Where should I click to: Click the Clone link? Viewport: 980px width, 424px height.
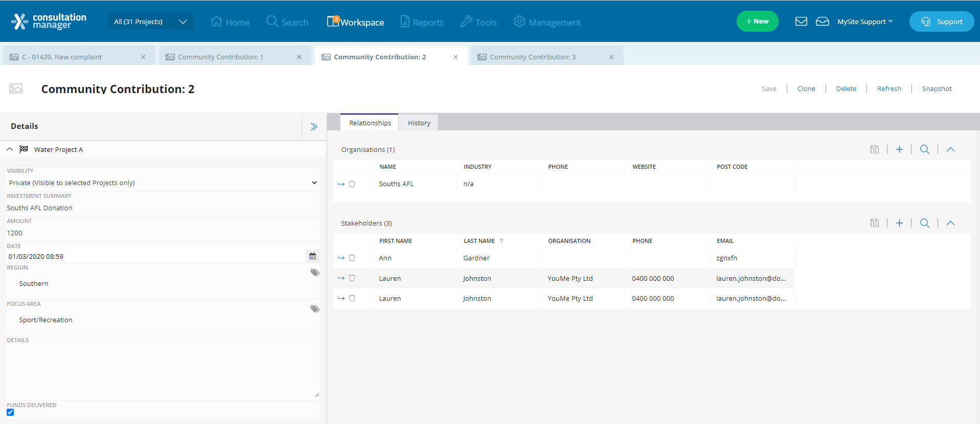tap(806, 88)
